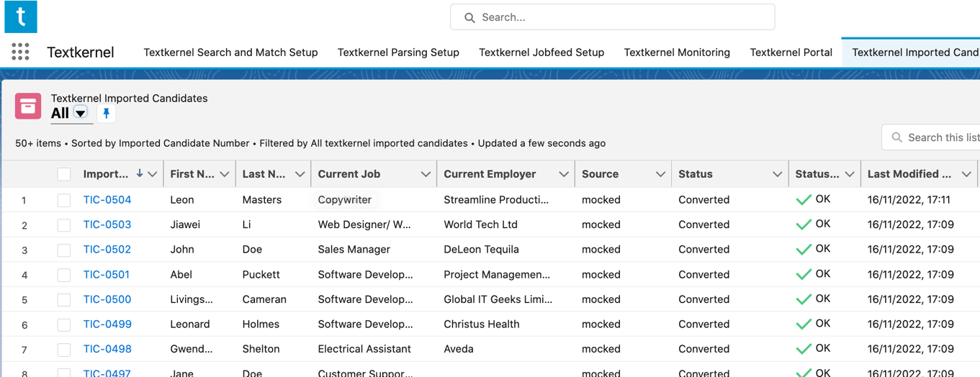Click the Jiawei first name cell

click(x=185, y=224)
